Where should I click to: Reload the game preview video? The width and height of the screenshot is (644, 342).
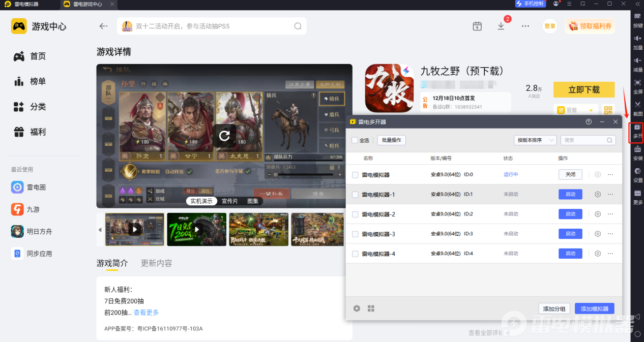[x=224, y=135]
